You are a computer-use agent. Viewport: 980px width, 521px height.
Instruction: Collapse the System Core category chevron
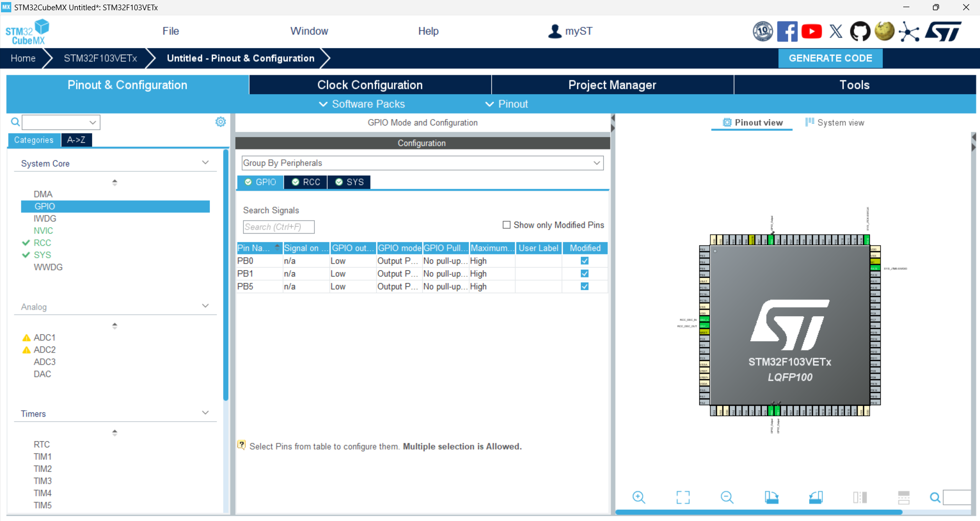tap(205, 162)
